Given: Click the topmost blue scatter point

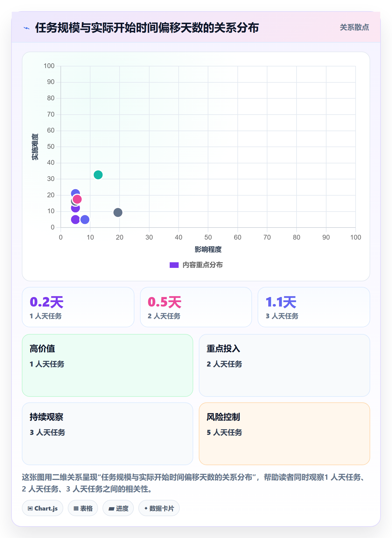Looking at the screenshot, I should click(x=75, y=193).
